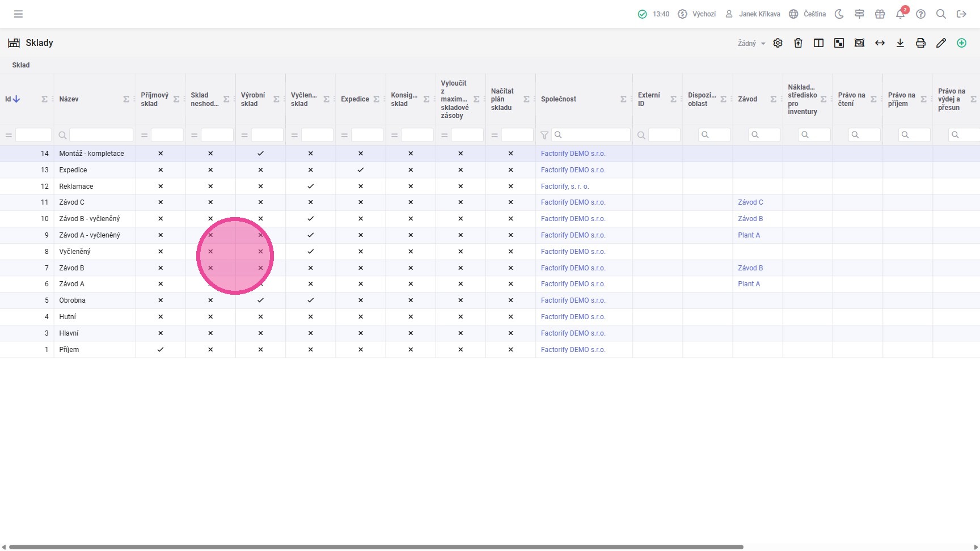Open notifications bell icon

[900, 14]
